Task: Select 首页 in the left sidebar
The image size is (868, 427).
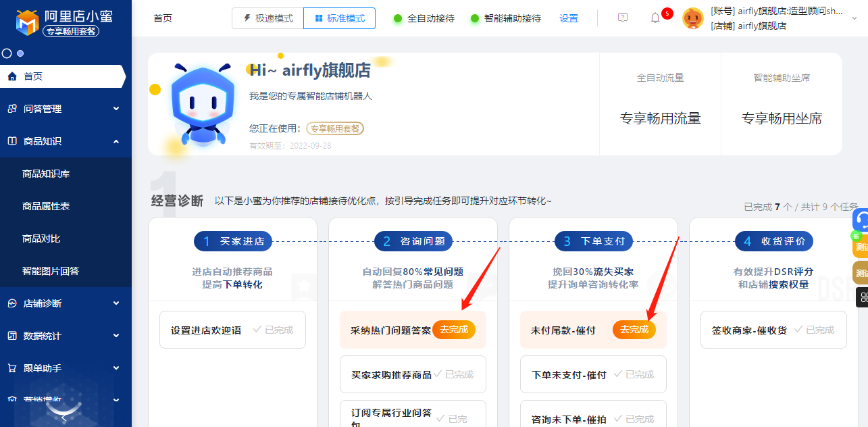Action: pos(63,76)
